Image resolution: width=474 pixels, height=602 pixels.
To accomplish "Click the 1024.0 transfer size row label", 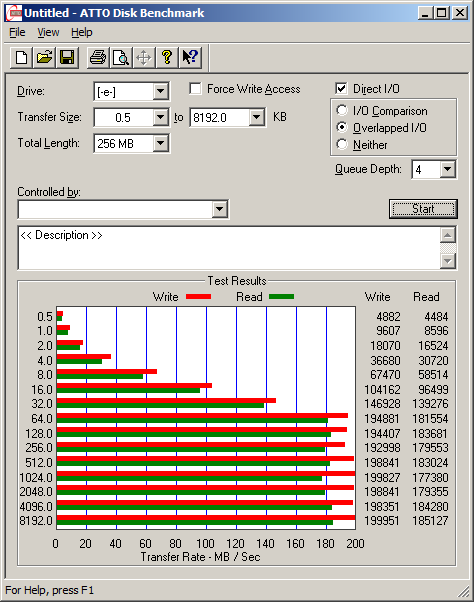I will tap(36, 478).
